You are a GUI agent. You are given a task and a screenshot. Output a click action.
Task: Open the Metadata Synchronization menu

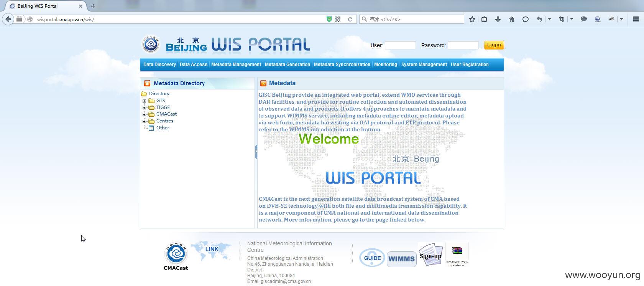[x=342, y=64]
